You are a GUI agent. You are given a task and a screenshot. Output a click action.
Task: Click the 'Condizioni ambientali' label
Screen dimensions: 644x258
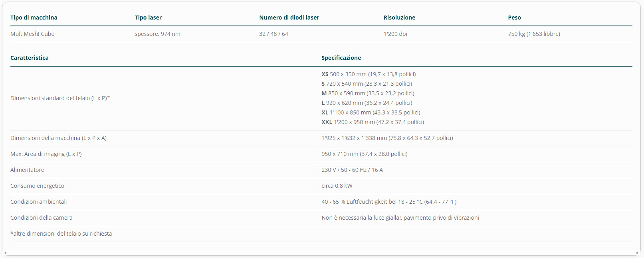[x=38, y=202]
